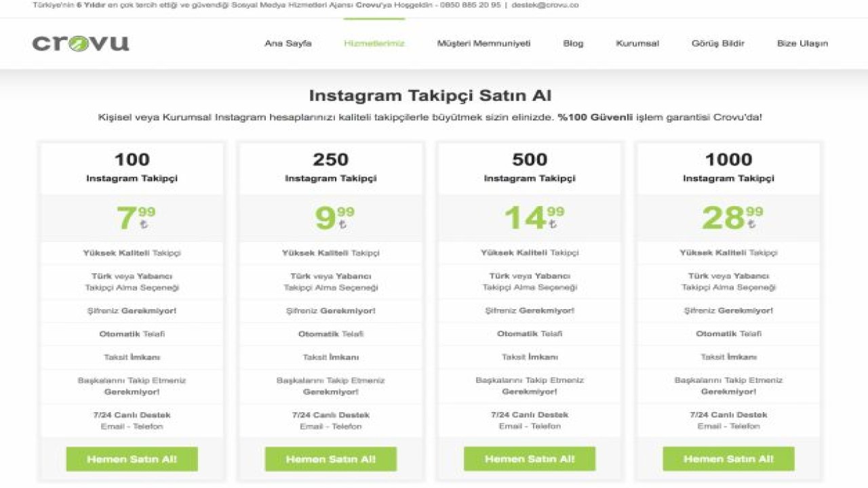Select the Kurumsal menu item
Screen dimensions: 868x488
(637, 43)
